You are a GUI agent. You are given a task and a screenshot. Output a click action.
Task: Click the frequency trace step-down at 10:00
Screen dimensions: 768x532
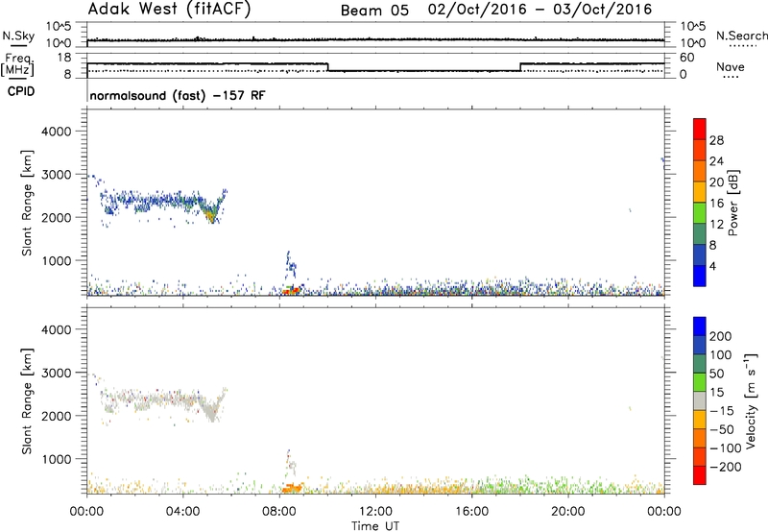pos(327,67)
